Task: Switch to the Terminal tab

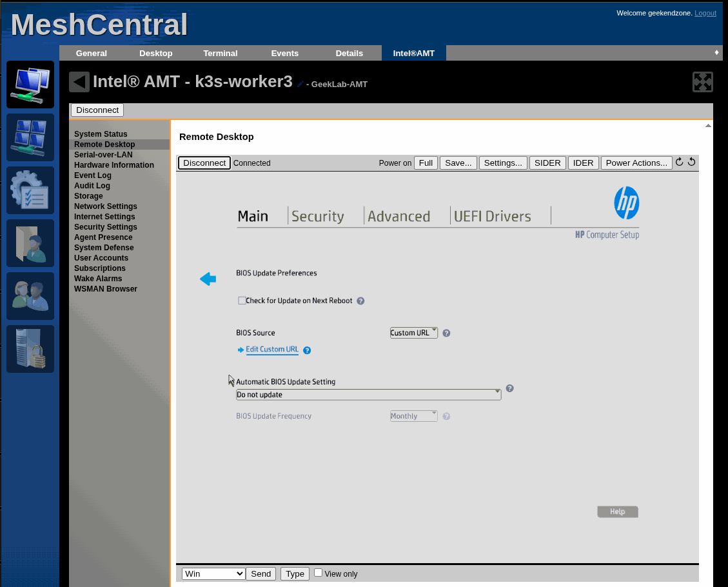Action: click(221, 54)
